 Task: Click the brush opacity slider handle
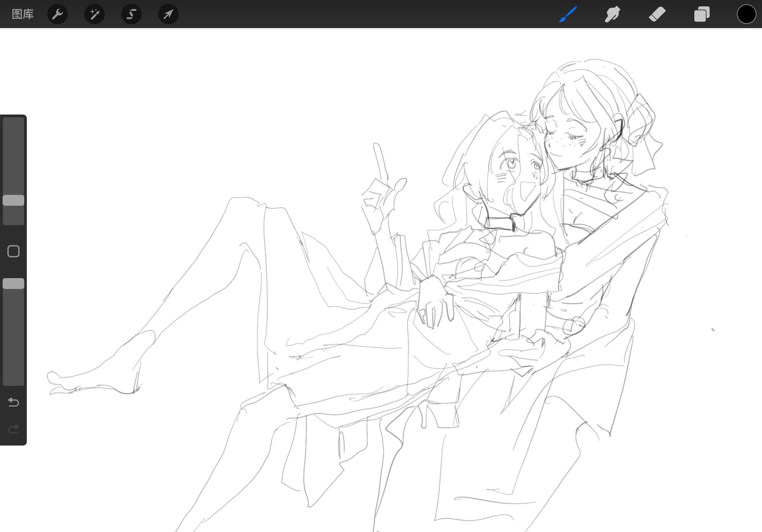coord(13,283)
